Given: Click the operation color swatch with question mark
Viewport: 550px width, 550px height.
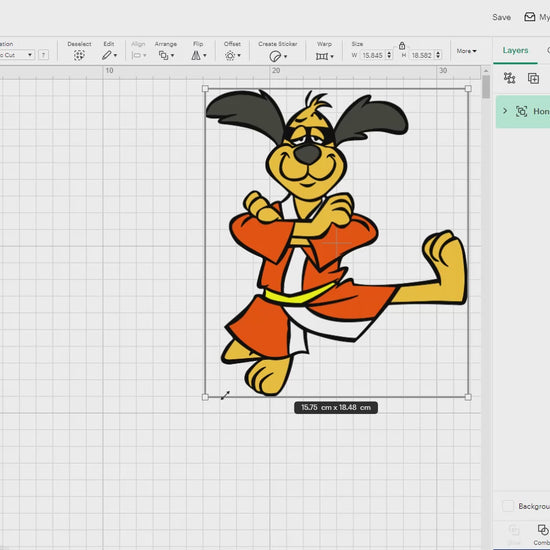Looking at the screenshot, I should coord(43,55).
